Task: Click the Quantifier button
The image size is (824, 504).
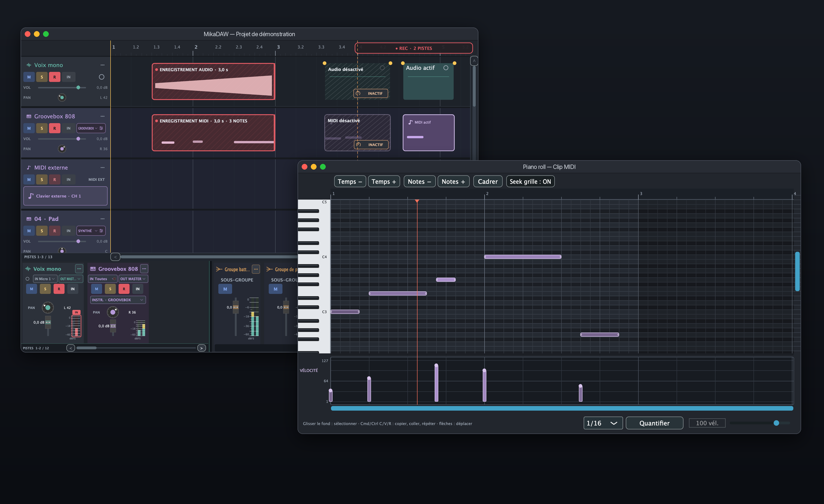Action: click(654, 423)
